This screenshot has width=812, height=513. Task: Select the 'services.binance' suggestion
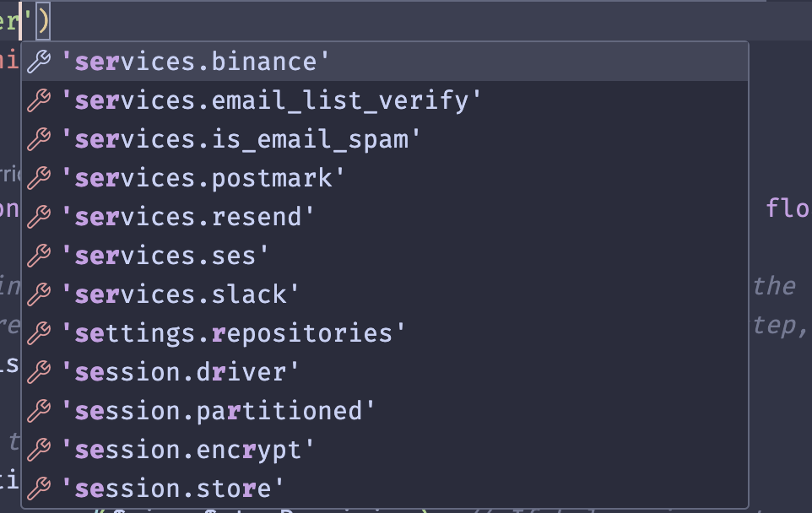click(195, 62)
